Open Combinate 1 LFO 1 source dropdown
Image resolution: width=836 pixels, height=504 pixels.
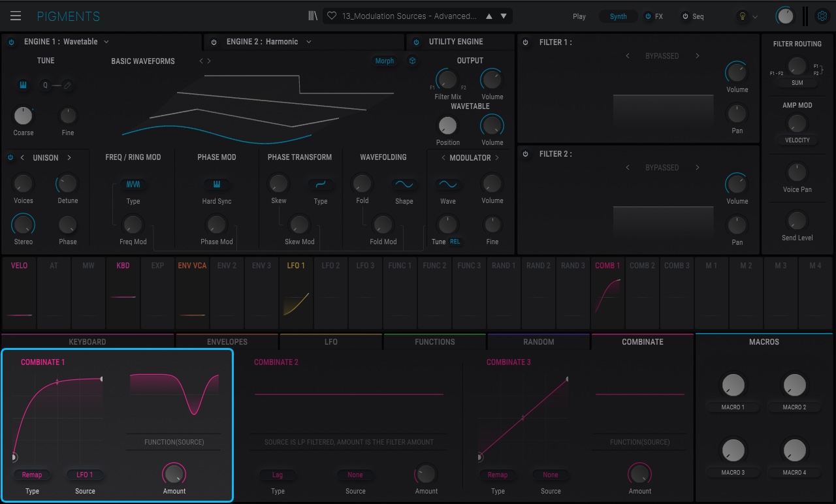click(85, 475)
